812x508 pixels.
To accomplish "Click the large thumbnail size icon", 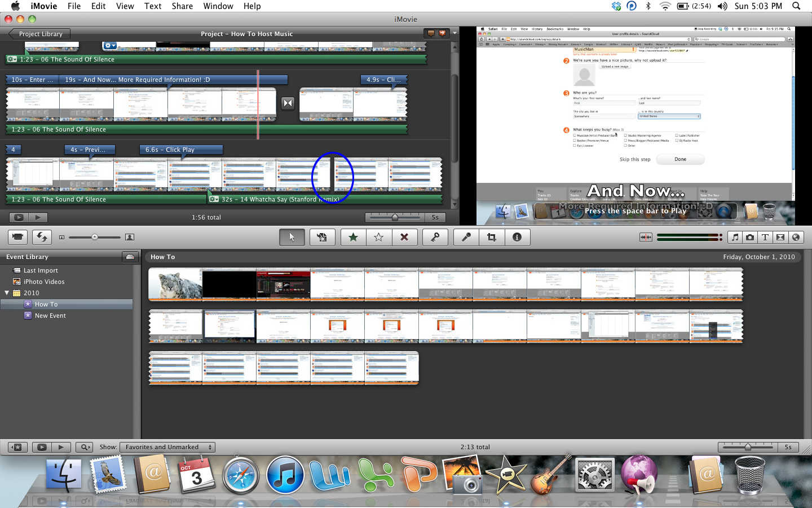I will pos(130,237).
